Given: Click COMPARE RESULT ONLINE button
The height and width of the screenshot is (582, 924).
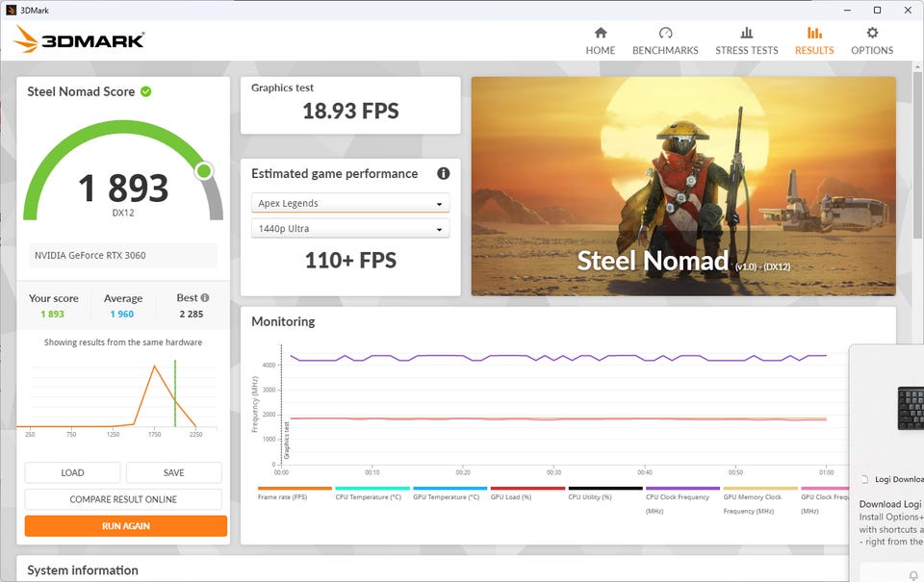Looking at the screenshot, I should tap(123, 499).
